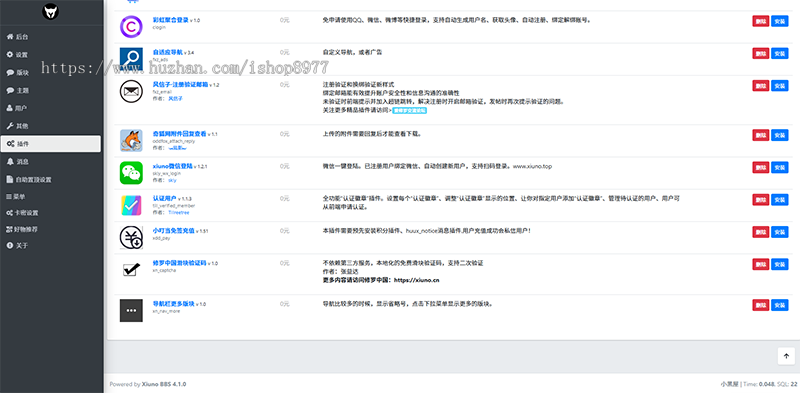Install the 小叮当免签充值 plugin

pyautogui.click(x=780, y=232)
